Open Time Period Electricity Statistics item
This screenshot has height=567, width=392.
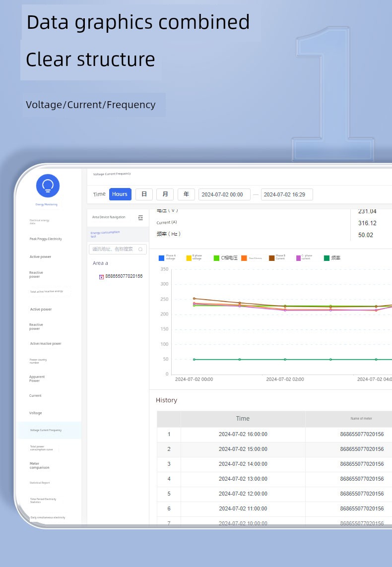tap(43, 501)
